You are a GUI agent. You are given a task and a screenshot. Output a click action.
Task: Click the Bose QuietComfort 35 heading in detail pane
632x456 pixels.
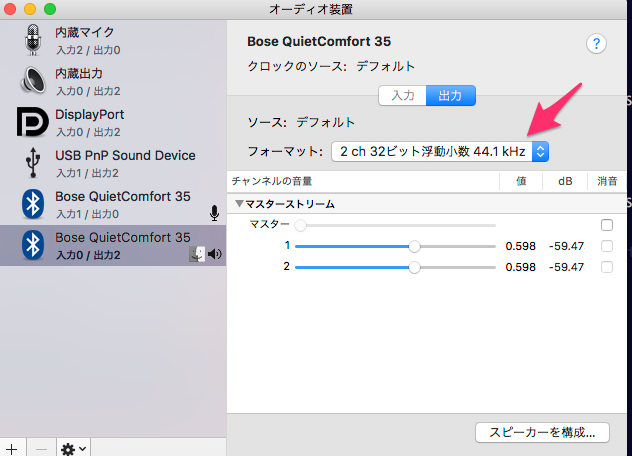[319, 42]
